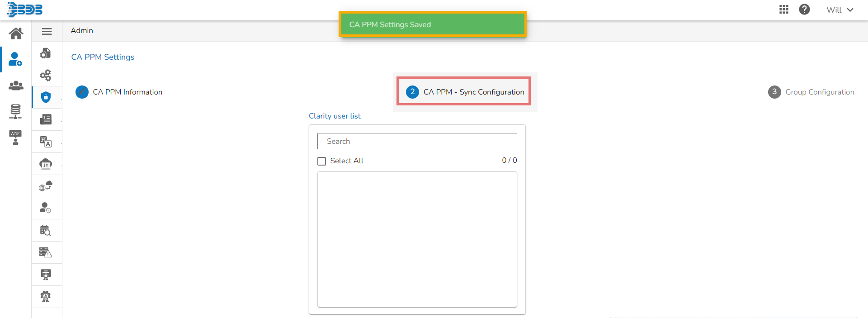Tick the Select All checkbox
This screenshot has height=318, width=868.
pyautogui.click(x=322, y=161)
